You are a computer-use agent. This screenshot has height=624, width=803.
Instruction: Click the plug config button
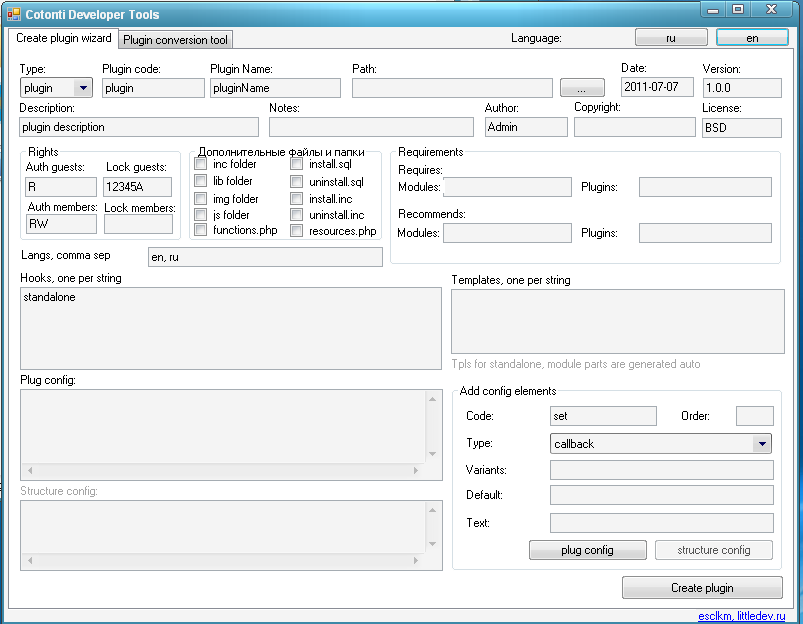[587, 550]
